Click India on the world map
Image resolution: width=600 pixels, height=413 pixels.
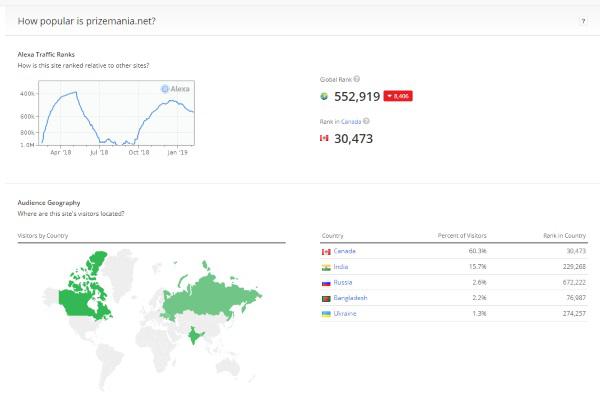tap(195, 334)
